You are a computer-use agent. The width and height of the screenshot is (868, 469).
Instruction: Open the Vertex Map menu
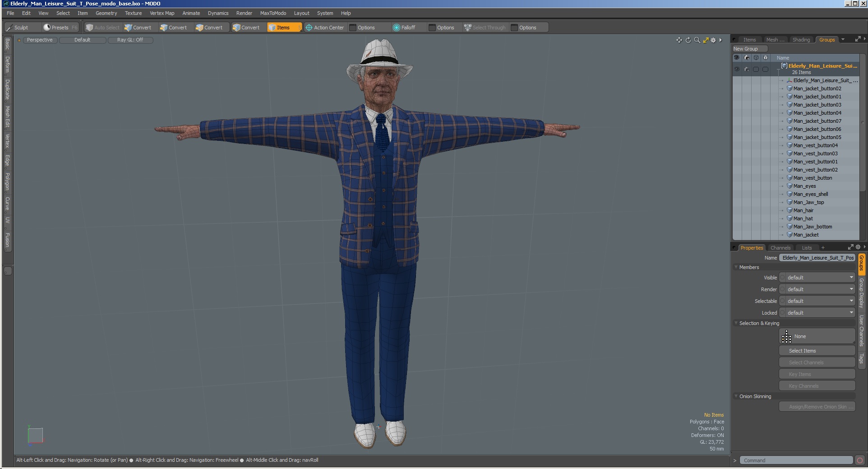pyautogui.click(x=162, y=13)
